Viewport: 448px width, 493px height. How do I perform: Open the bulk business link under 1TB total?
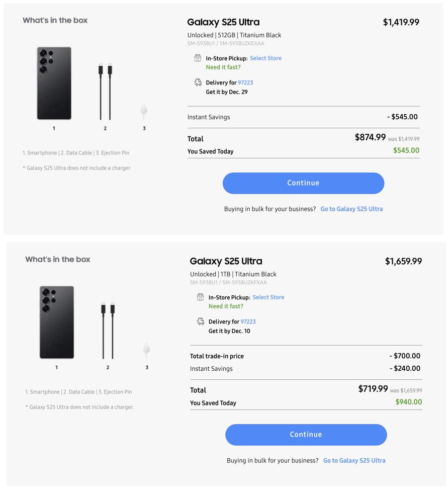click(x=353, y=460)
